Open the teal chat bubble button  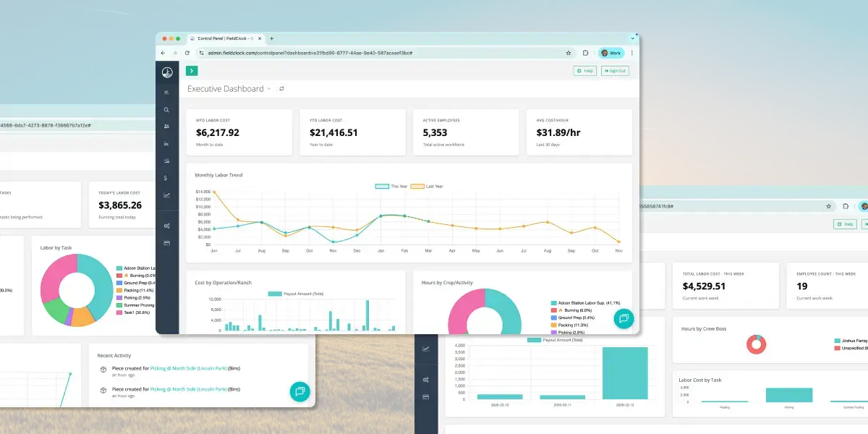624,318
